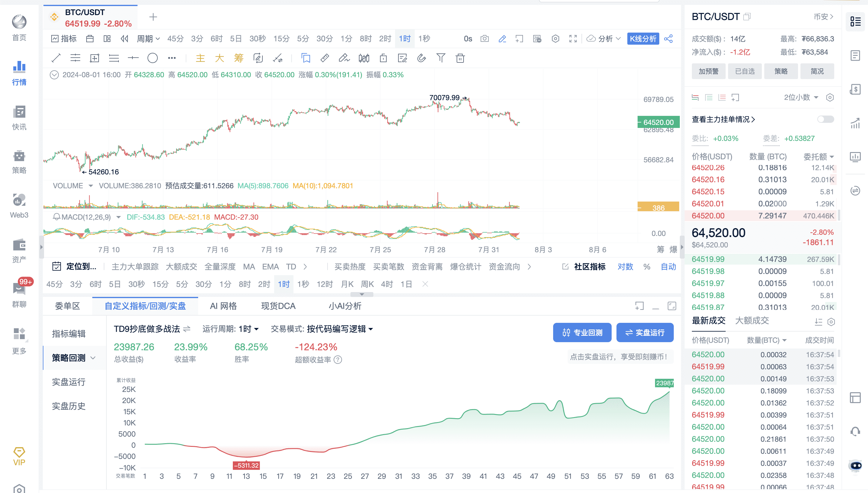Select both-sides order book view icon
868x493 pixels.
pos(695,97)
